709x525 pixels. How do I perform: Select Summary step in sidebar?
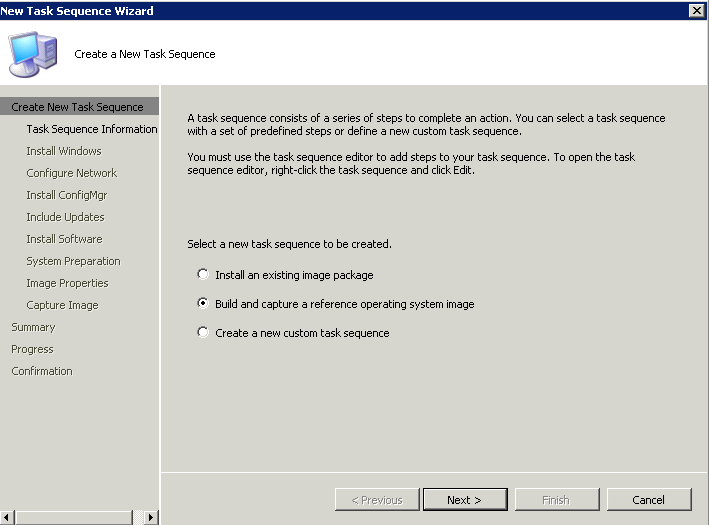click(x=33, y=327)
